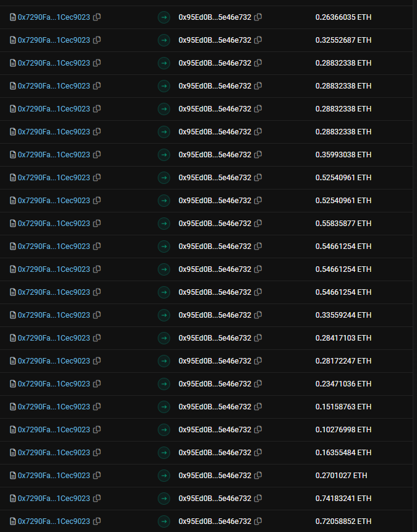Copy the recipient address in the 0.23471036 ETH row
417x532 pixels.
pos(258,384)
